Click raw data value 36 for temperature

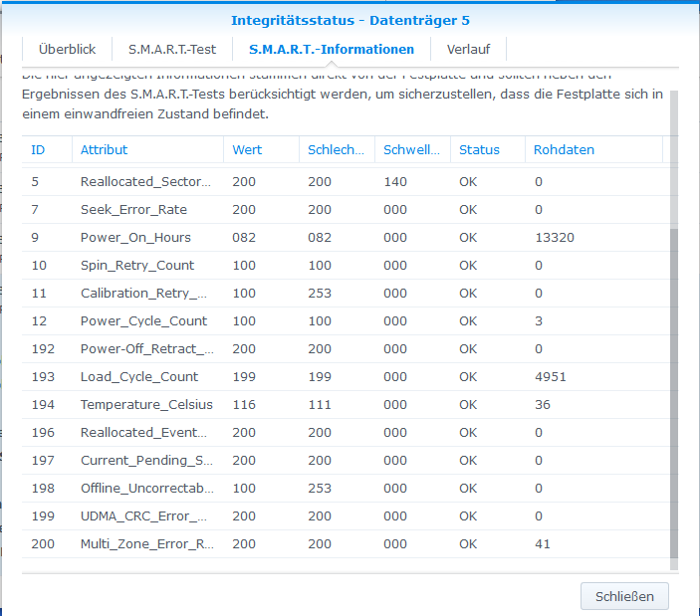tap(543, 405)
